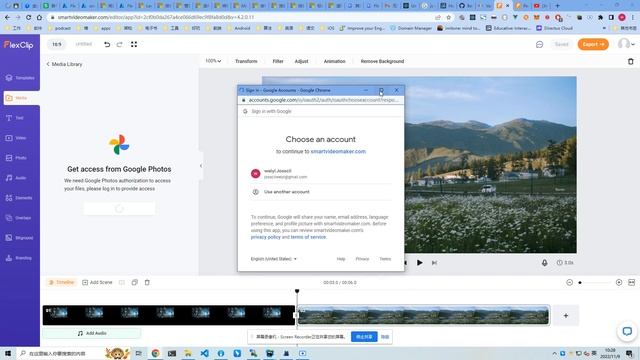Viewport: 640px width, 360px height.
Task: Zoom out the timeline
Action: point(569,282)
